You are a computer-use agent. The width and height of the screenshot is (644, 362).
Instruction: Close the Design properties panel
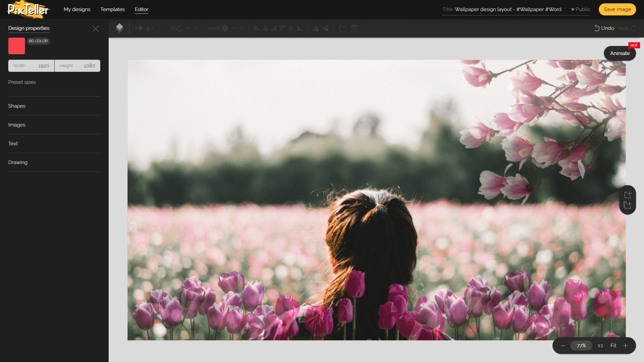pyautogui.click(x=96, y=29)
